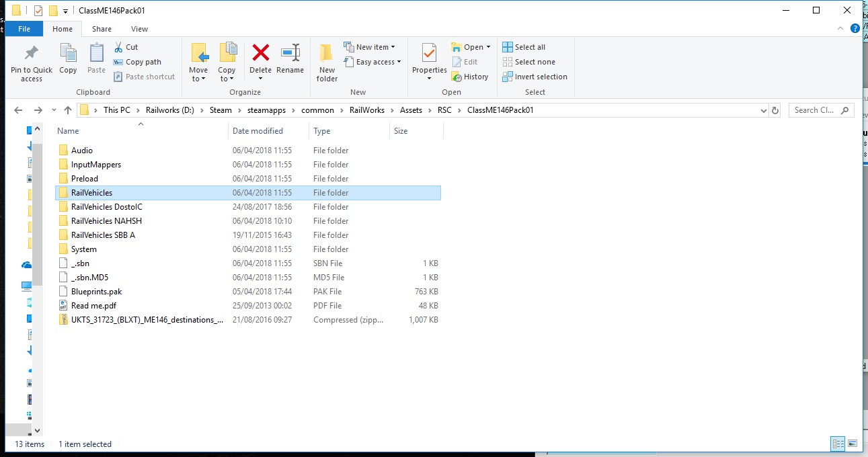The height and width of the screenshot is (457, 868).
Task: Refresh the current folder view
Action: point(775,110)
